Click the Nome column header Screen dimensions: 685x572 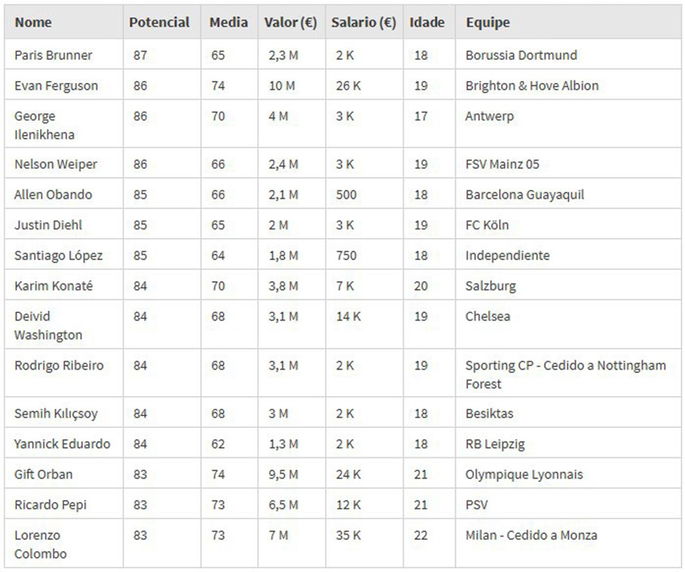coord(33,22)
